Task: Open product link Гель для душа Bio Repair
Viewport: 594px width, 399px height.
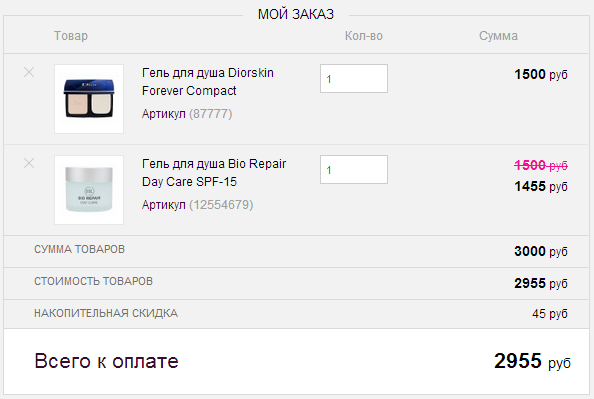Action: 214,172
